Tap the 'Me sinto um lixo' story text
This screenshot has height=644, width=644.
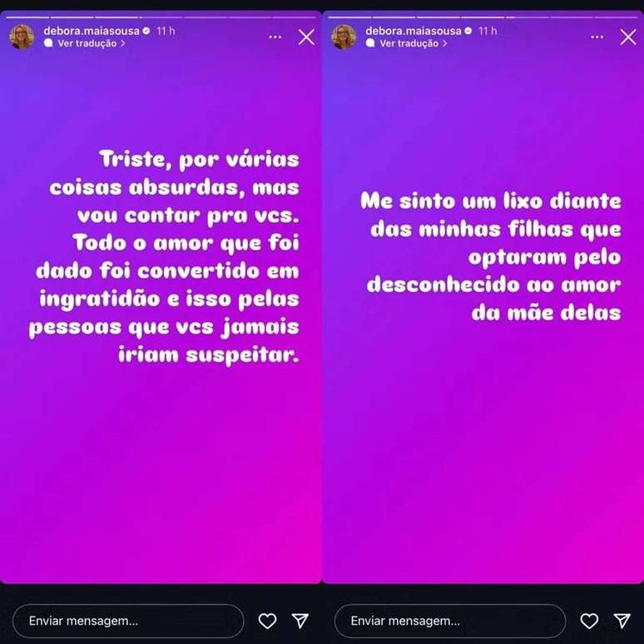[x=491, y=257]
